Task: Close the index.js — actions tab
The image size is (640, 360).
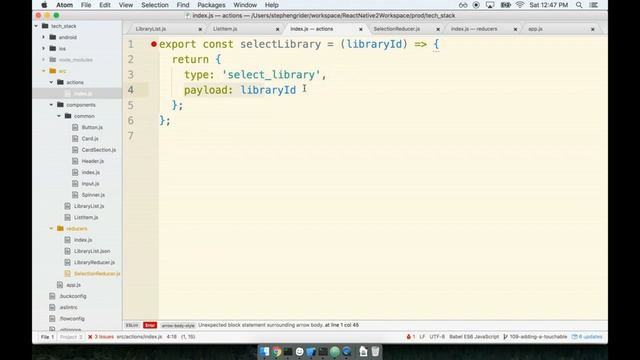Action: (x=360, y=29)
